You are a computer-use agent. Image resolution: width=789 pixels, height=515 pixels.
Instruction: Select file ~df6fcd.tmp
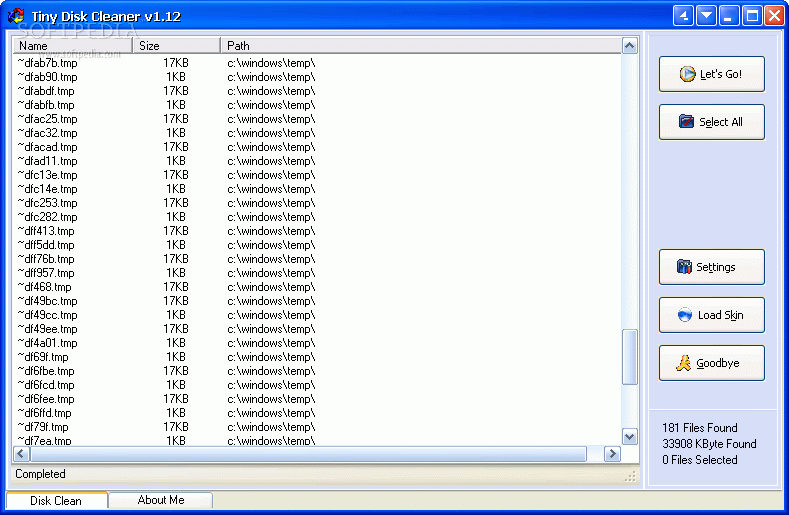coord(46,385)
